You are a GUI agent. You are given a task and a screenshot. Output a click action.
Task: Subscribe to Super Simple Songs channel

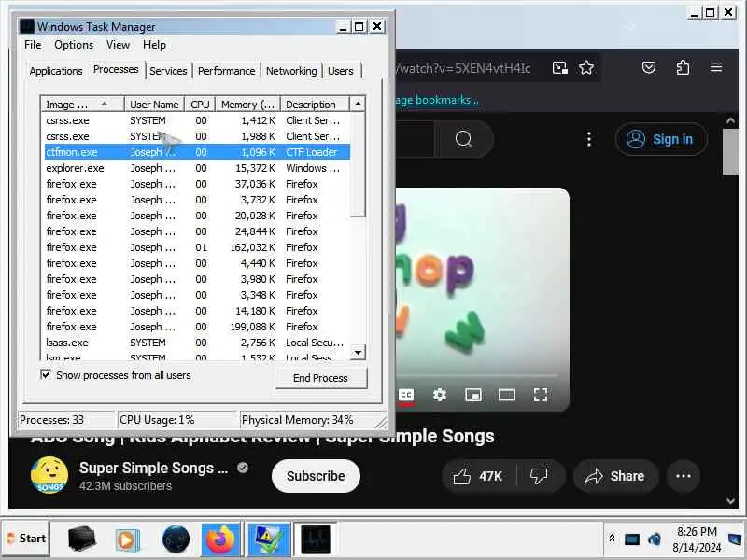[x=316, y=476]
